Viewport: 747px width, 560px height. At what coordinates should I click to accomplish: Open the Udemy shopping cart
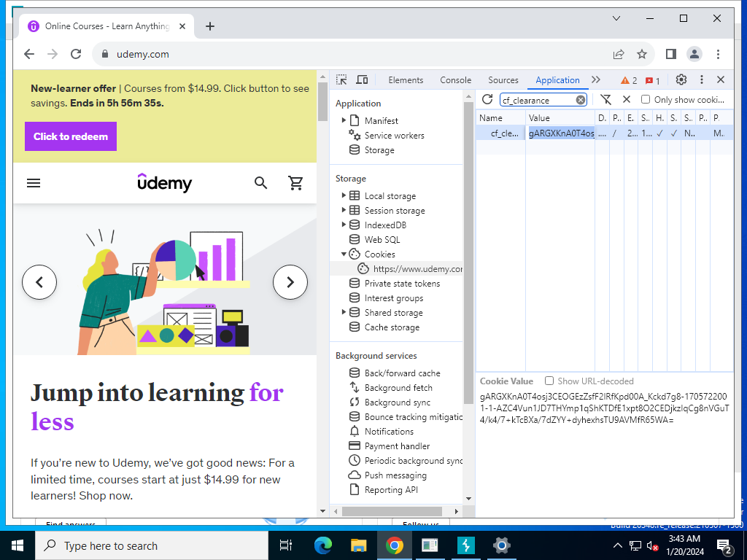click(x=295, y=183)
